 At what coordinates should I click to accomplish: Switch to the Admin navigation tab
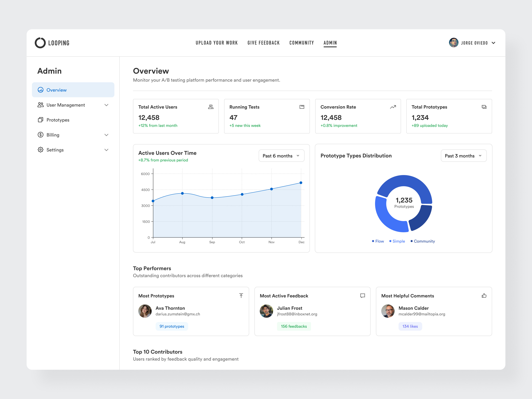click(x=330, y=43)
